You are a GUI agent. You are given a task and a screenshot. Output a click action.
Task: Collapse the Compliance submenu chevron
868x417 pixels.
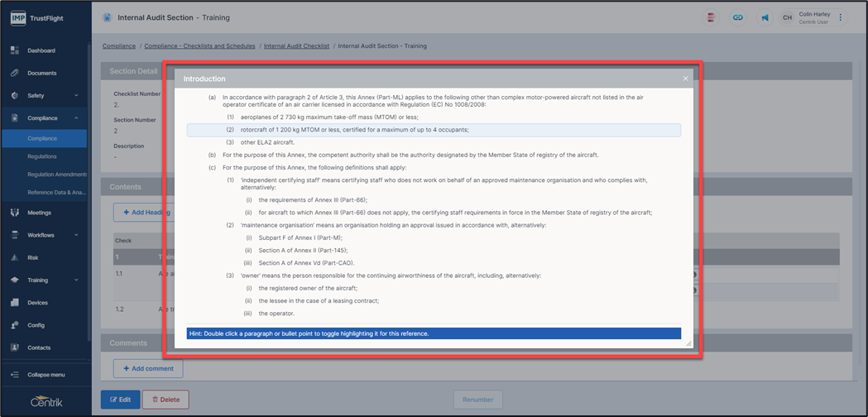click(76, 118)
